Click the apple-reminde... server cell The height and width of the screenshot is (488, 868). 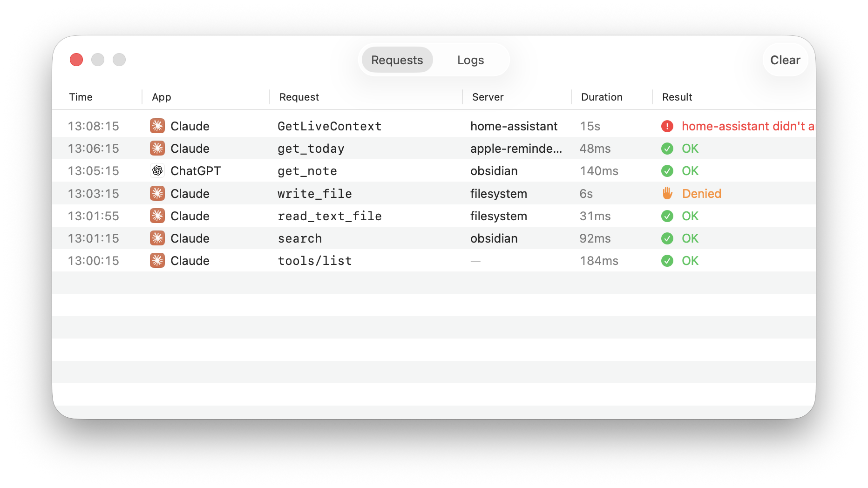click(516, 149)
